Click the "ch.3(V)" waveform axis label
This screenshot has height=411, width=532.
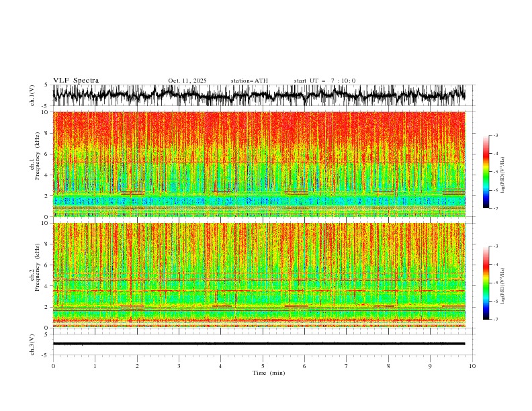coord(32,345)
